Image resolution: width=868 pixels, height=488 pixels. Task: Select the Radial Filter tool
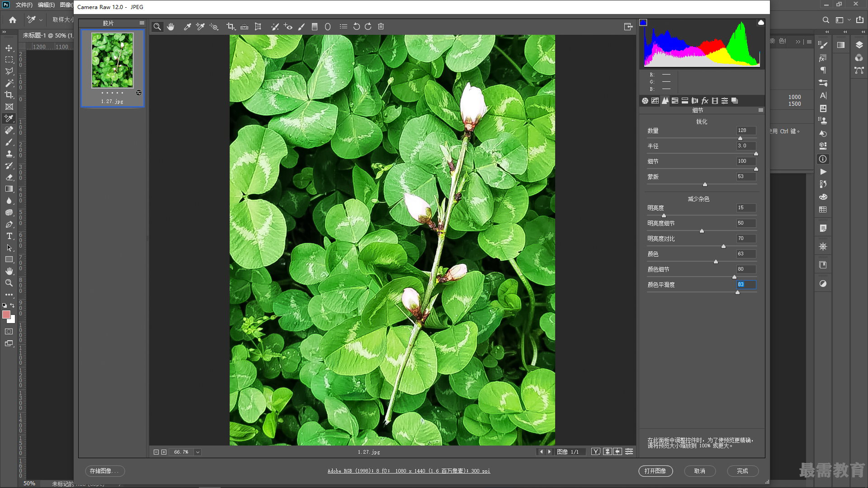328,27
